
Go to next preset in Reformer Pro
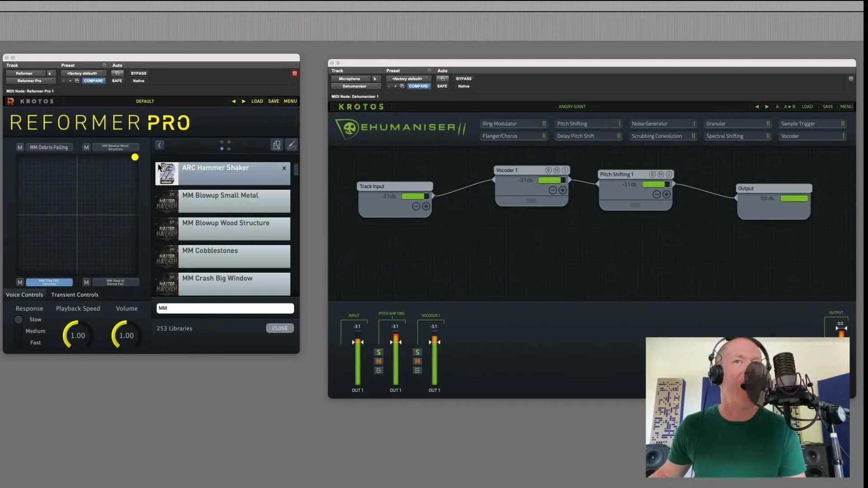[244, 101]
